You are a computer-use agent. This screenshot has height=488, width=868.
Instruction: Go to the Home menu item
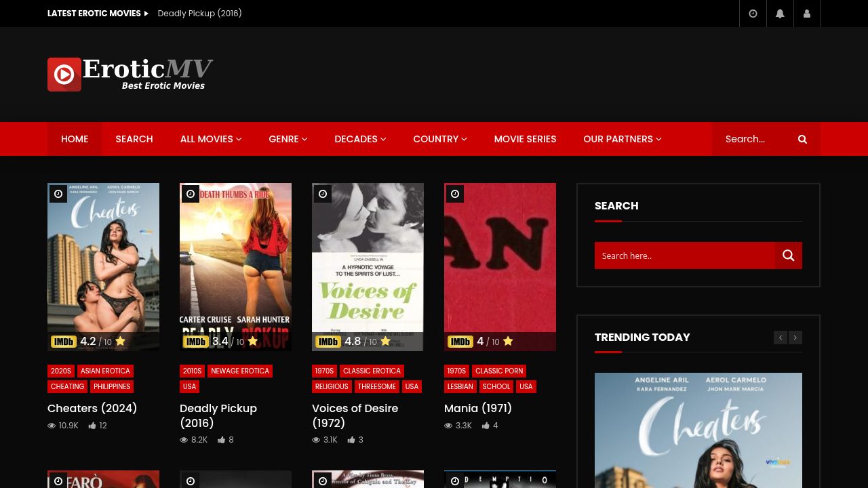[x=75, y=139]
